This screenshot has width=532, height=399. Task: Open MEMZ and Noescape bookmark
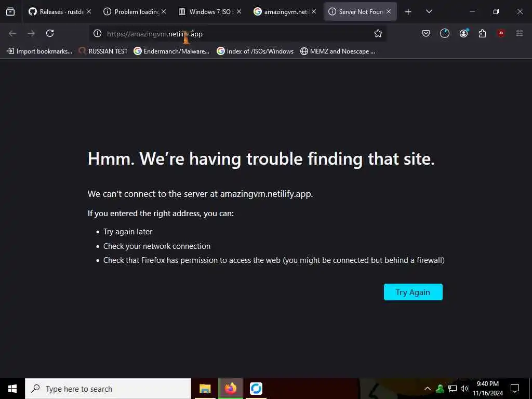click(x=338, y=51)
